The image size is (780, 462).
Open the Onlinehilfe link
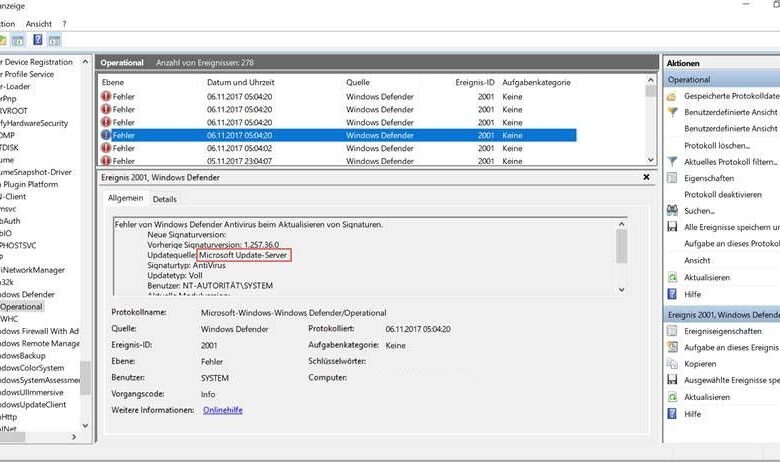pos(223,410)
